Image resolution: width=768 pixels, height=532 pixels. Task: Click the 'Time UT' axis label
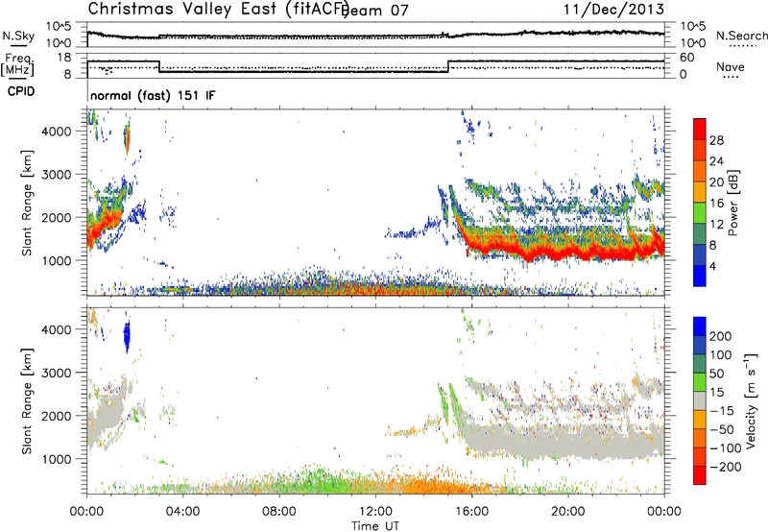pos(375,526)
